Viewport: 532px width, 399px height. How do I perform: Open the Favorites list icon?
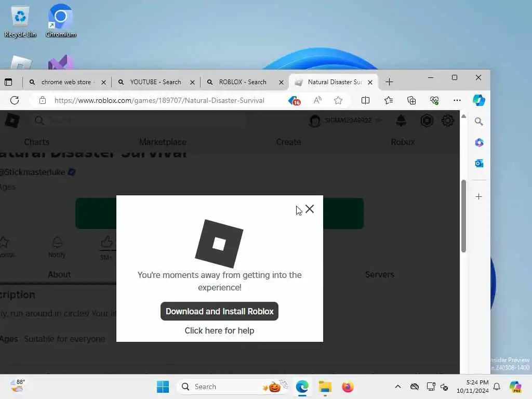[389, 100]
